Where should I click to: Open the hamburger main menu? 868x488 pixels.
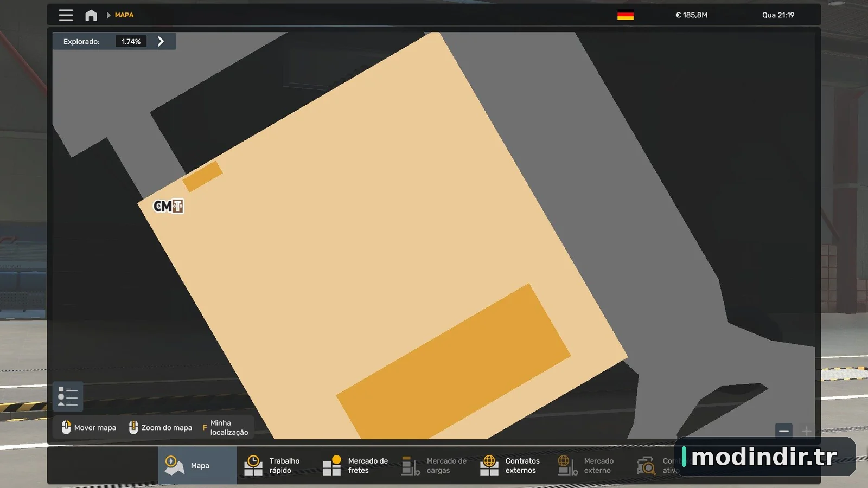(x=66, y=15)
